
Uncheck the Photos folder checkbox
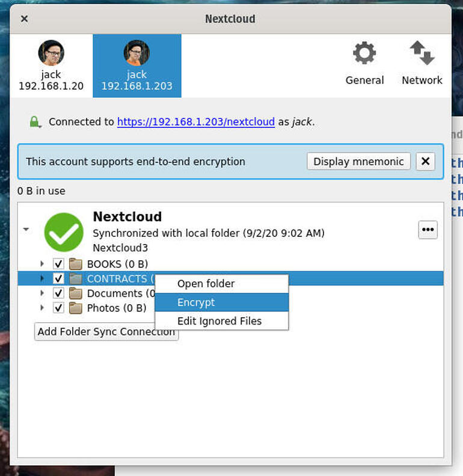[58, 308]
